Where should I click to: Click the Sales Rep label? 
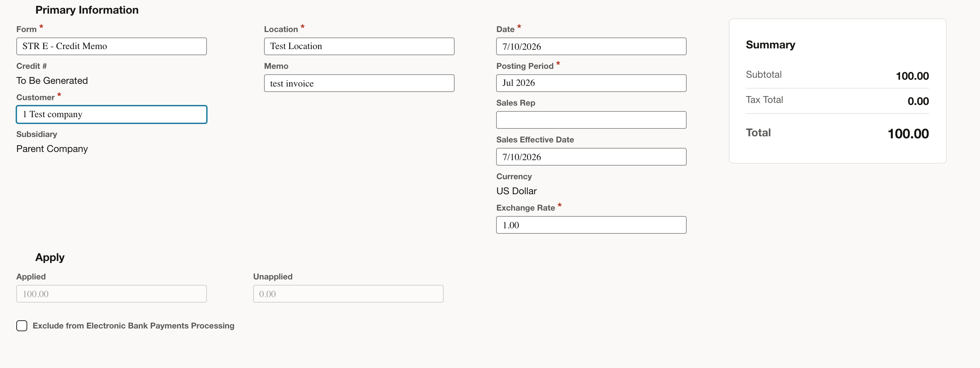click(516, 103)
